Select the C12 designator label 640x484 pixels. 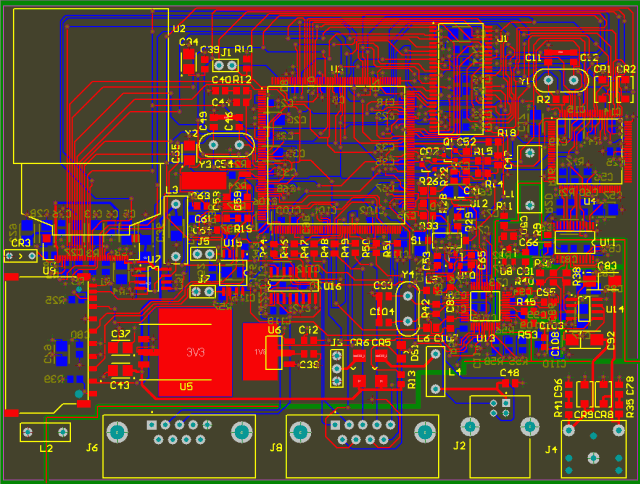click(589, 58)
